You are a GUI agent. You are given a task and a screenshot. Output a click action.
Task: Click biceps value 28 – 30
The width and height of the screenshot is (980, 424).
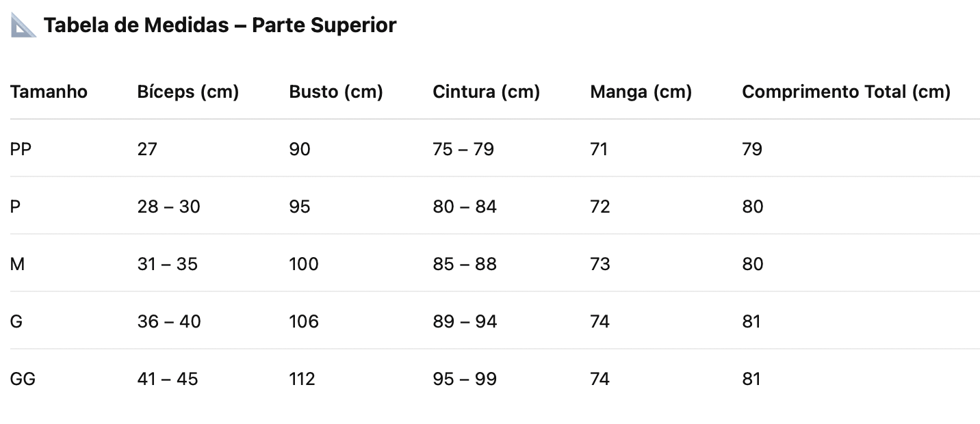click(x=169, y=207)
